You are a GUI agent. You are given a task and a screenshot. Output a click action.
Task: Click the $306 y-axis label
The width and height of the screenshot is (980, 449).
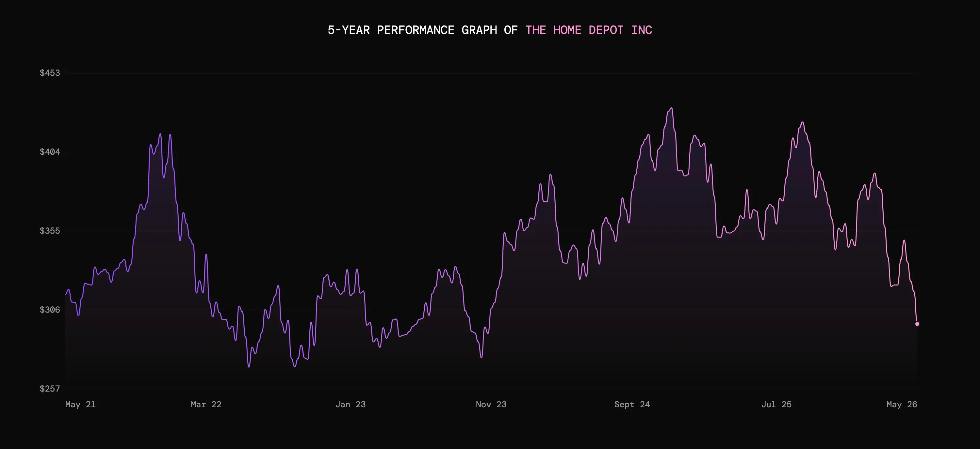pos(50,310)
